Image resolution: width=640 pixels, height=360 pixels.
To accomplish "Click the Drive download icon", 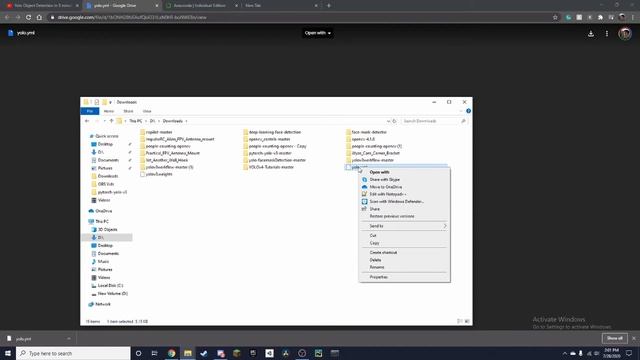I will 591,34.
